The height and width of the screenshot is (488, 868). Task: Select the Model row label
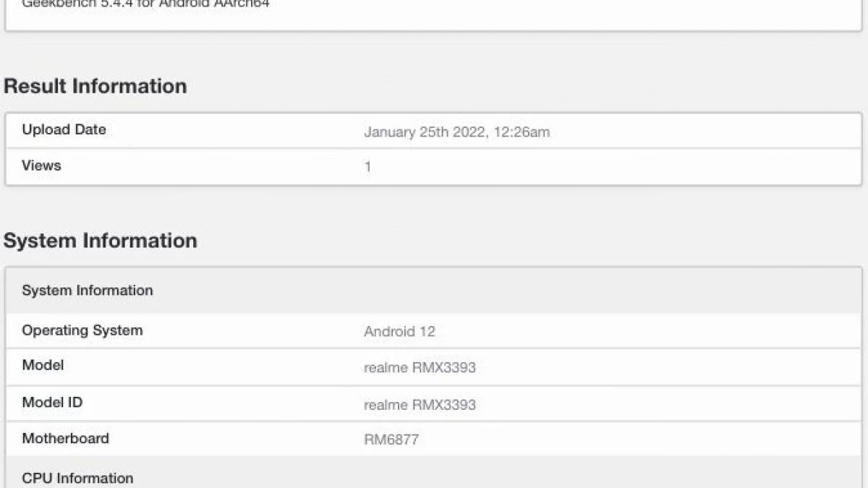point(43,365)
